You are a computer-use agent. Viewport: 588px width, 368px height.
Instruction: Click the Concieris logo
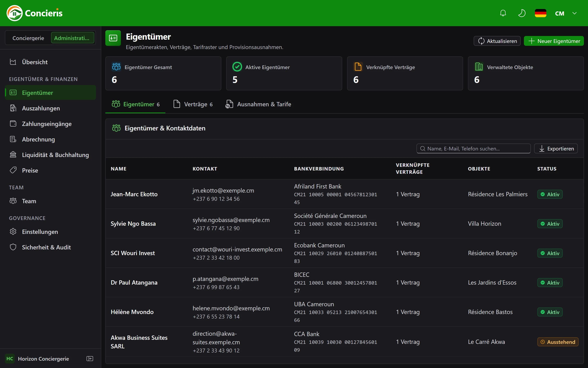(35, 13)
